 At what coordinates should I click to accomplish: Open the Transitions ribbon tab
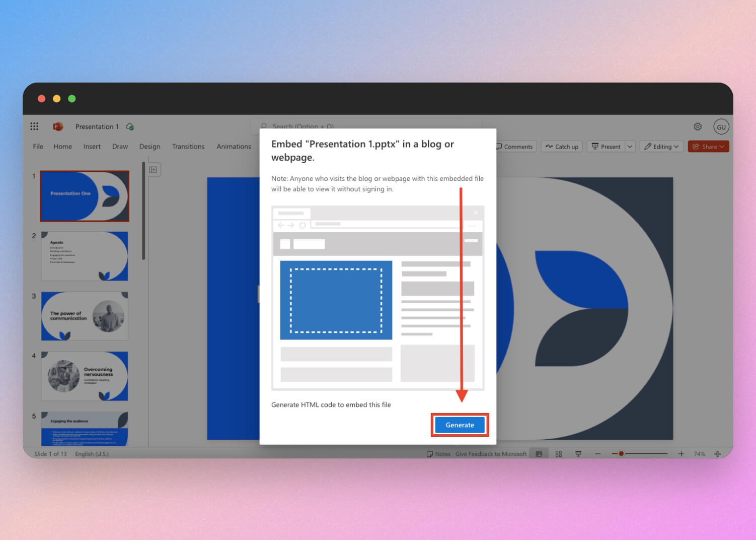click(x=188, y=147)
